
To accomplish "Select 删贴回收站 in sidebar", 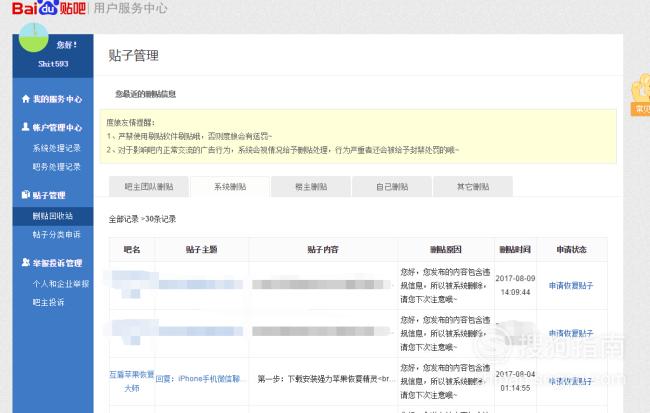I will (x=53, y=216).
